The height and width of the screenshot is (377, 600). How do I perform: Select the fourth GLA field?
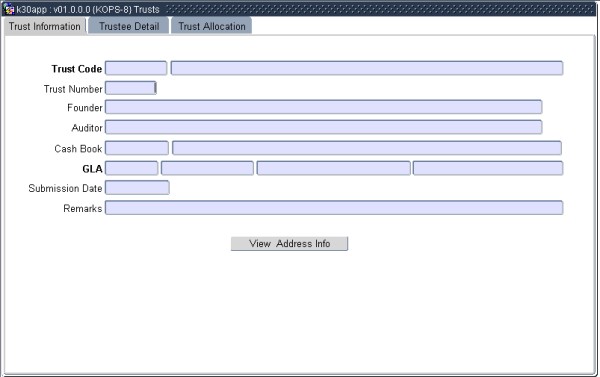click(488, 168)
